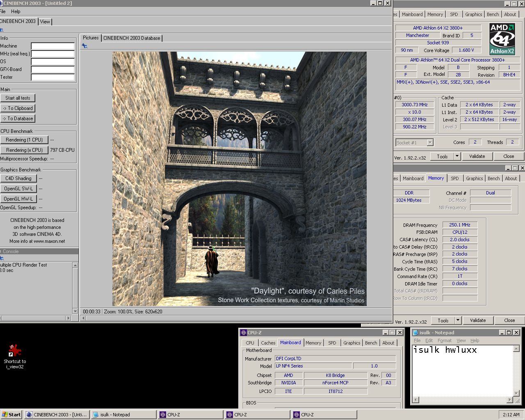The height and width of the screenshot is (420, 525).
Task: Select the Core Voltage value 1.680 V
Action: click(466, 50)
